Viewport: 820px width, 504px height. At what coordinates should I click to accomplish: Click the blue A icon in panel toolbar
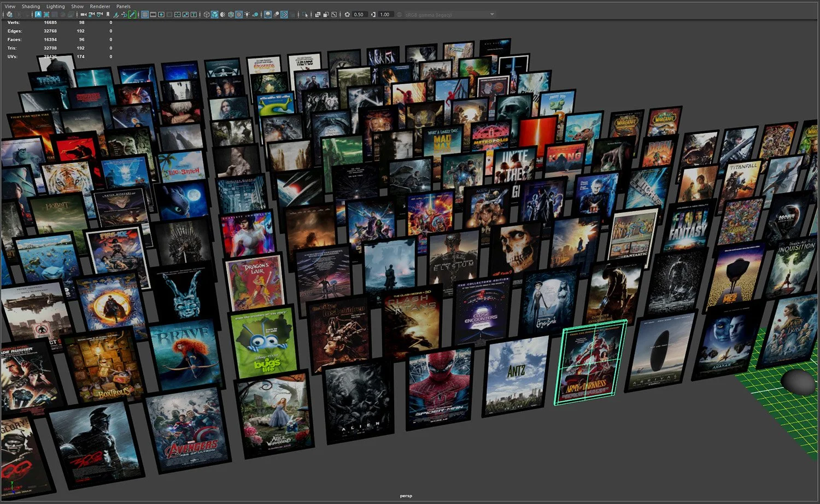[39, 14]
